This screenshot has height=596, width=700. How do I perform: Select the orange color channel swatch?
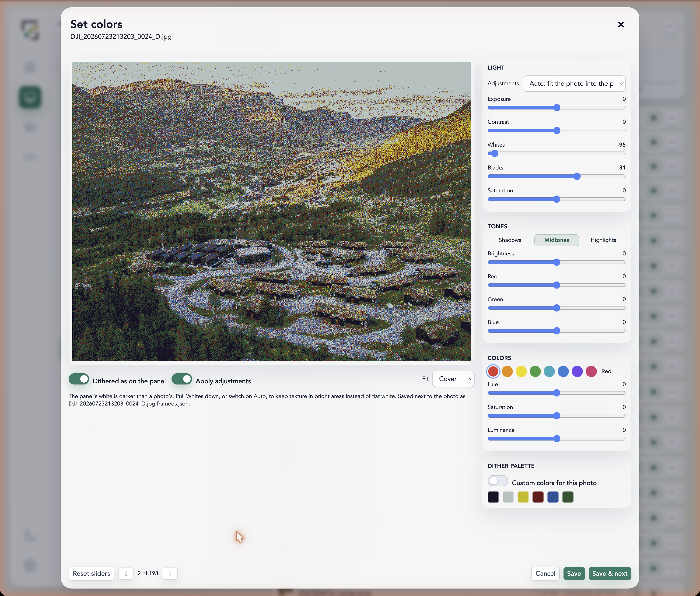[x=507, y=371]
